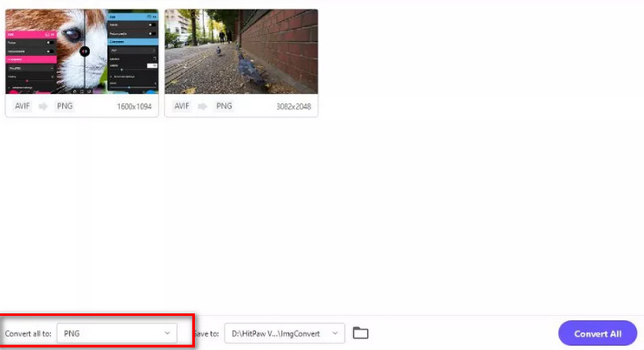
Task: Click PNG badge of the red panda image
Action: click(x=64, y=106)
